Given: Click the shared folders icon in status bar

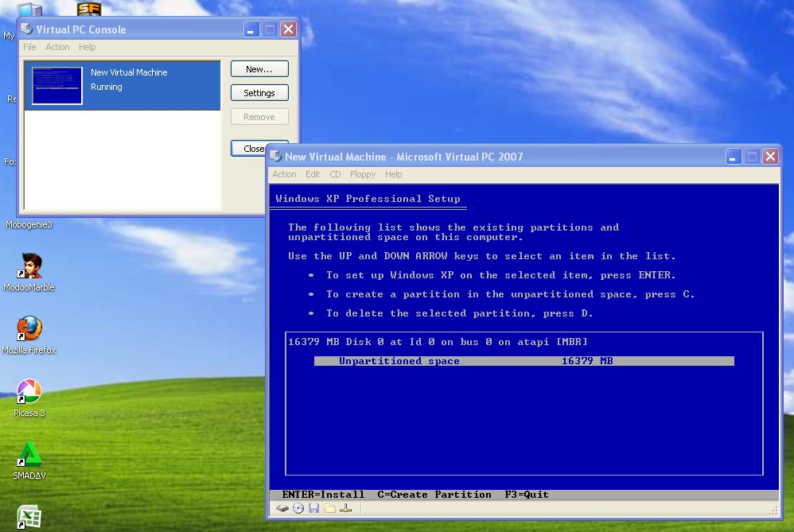Looking at the screenshot, I should tap(329, 508).
